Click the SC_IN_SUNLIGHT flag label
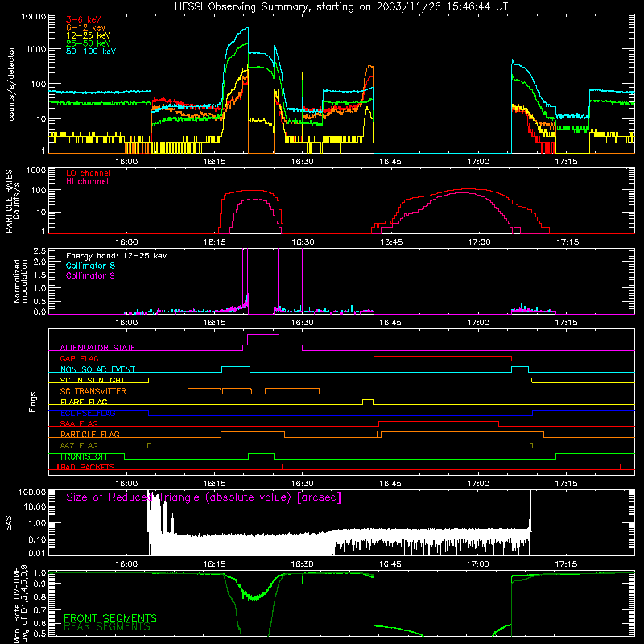This screenshot has height=644, width=644. (x=93, y=380)
